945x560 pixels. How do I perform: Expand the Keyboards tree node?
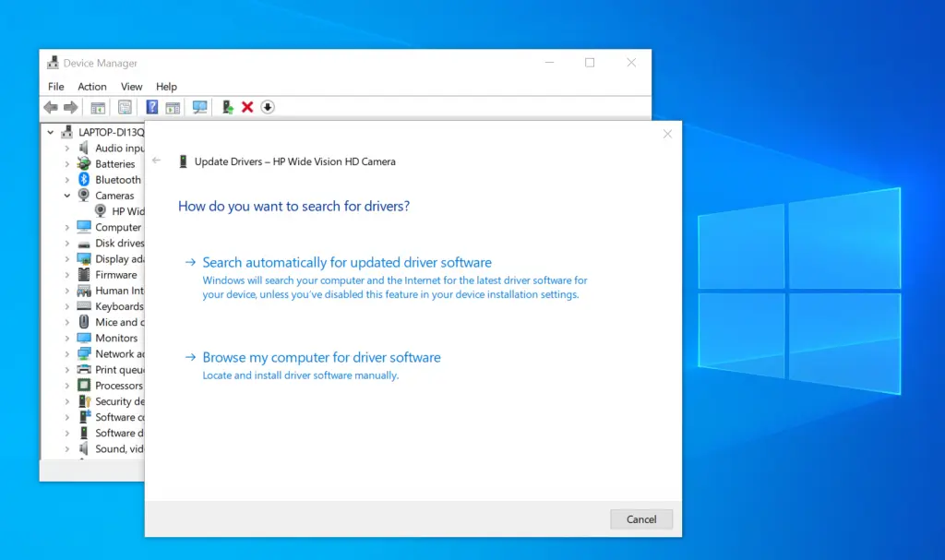67,306
